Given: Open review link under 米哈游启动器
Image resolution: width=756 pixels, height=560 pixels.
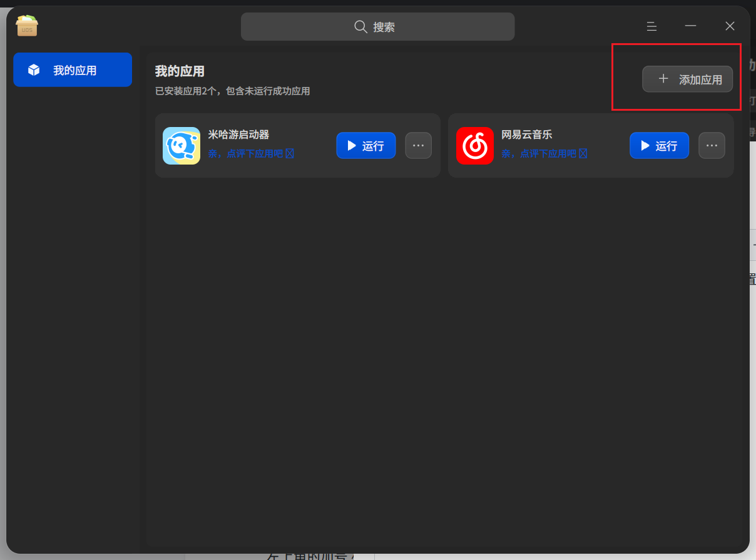Looking at the screenshot, I should click(251, 153).
